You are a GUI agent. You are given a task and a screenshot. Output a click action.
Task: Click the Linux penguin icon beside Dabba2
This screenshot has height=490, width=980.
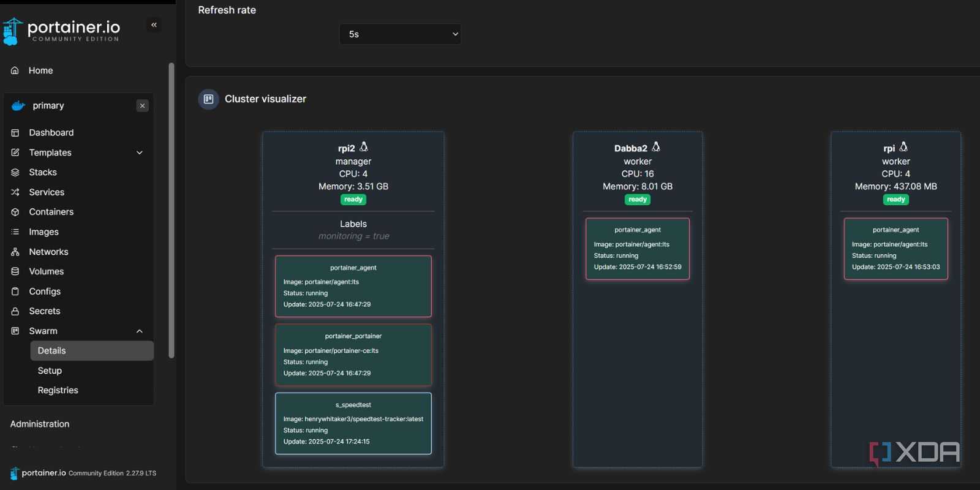point(656,147)
